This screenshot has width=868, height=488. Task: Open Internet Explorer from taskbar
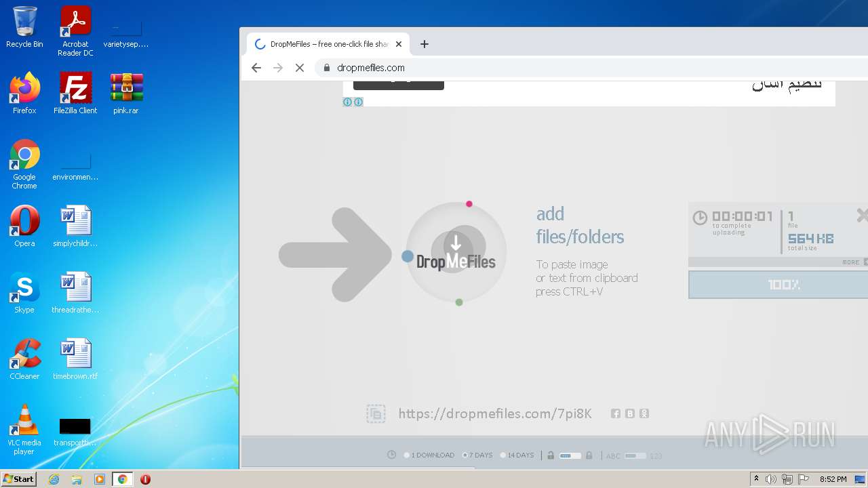(x=54, y=479)
